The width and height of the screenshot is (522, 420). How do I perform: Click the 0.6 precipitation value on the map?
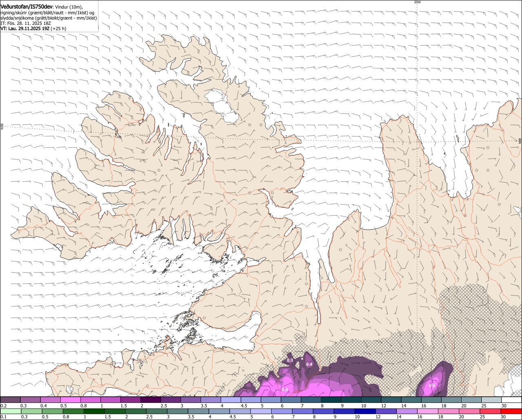click(x=432, y=386)
